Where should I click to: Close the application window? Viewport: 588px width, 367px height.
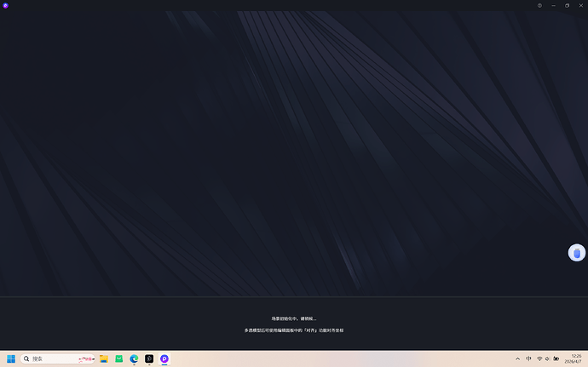[x=580, y=5]
